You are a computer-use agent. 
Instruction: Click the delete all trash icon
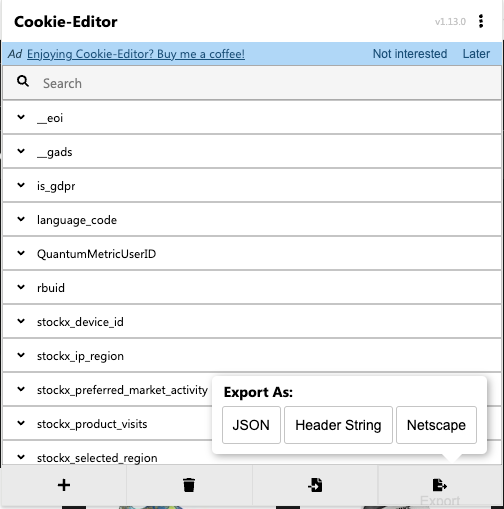click(x=189, y=485)
